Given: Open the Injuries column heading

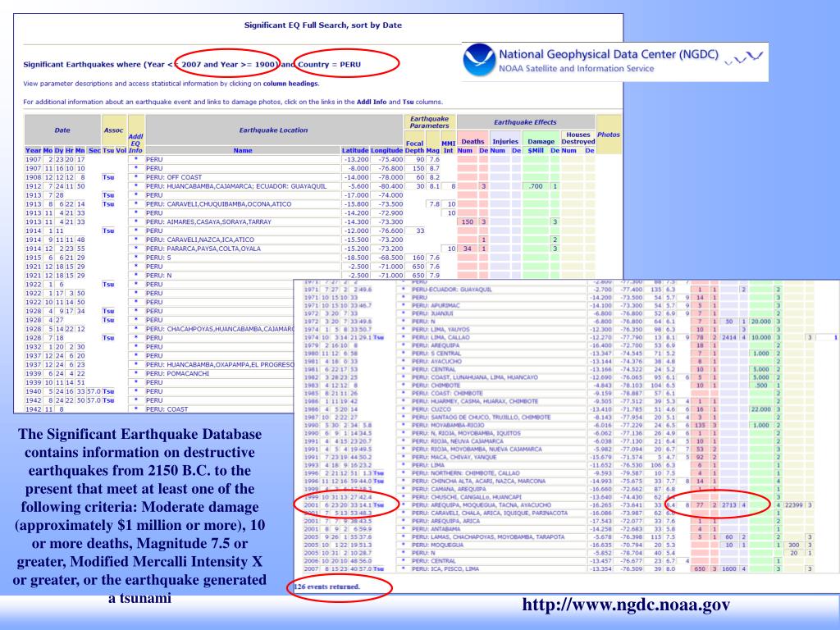Looking at the screenshot, I should pos(505,141).
